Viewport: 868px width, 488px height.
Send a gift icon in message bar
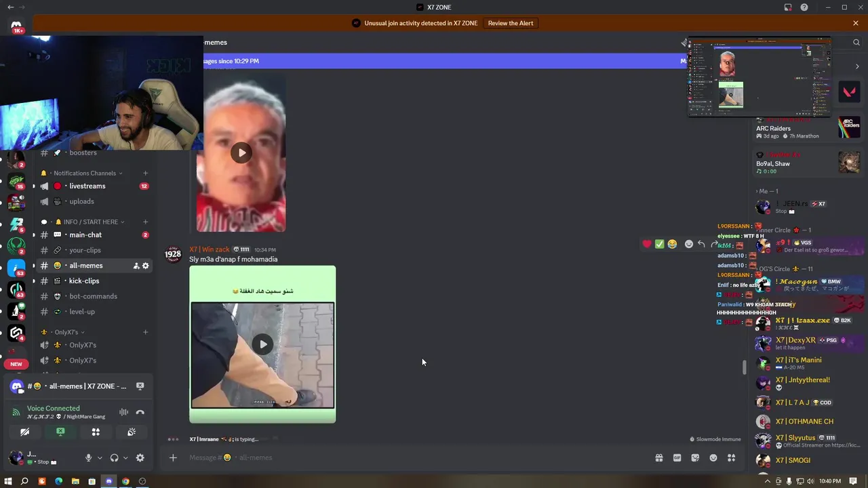pos(658,457)
